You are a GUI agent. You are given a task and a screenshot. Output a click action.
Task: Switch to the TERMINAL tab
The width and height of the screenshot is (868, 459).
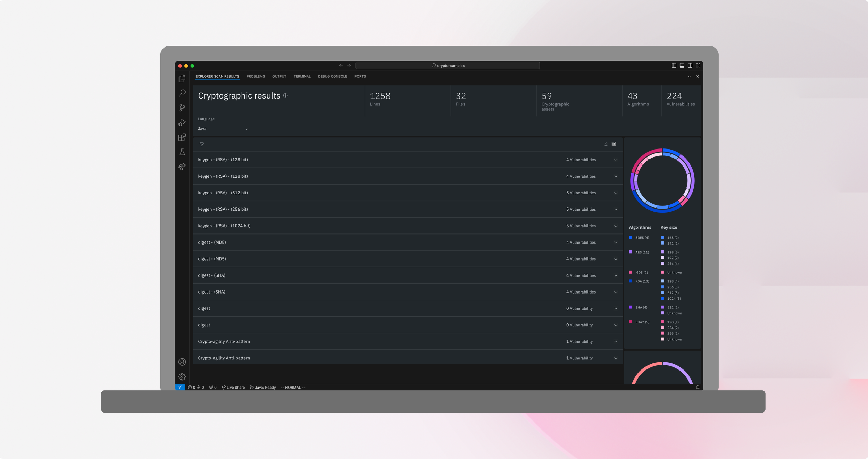click(302, 76)
